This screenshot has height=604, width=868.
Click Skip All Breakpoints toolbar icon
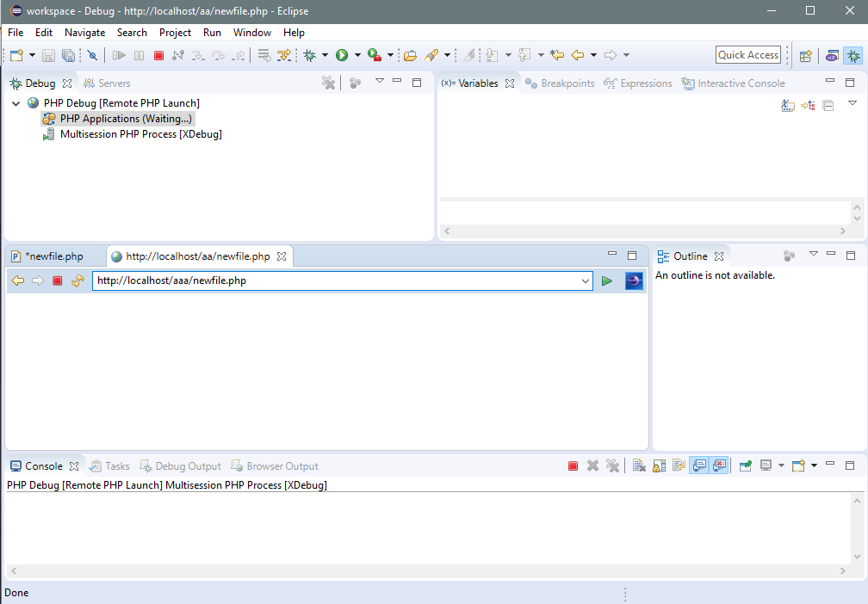[x=92, y=55]
